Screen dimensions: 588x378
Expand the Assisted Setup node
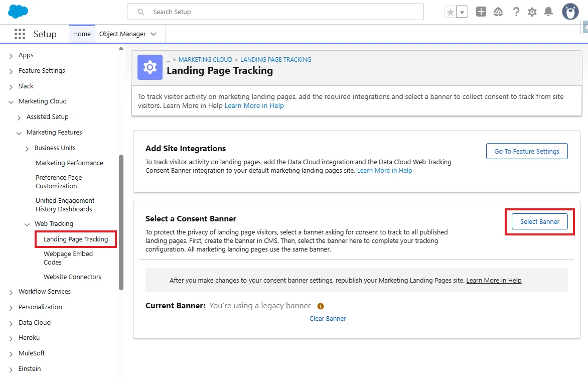tap(19, 117)
